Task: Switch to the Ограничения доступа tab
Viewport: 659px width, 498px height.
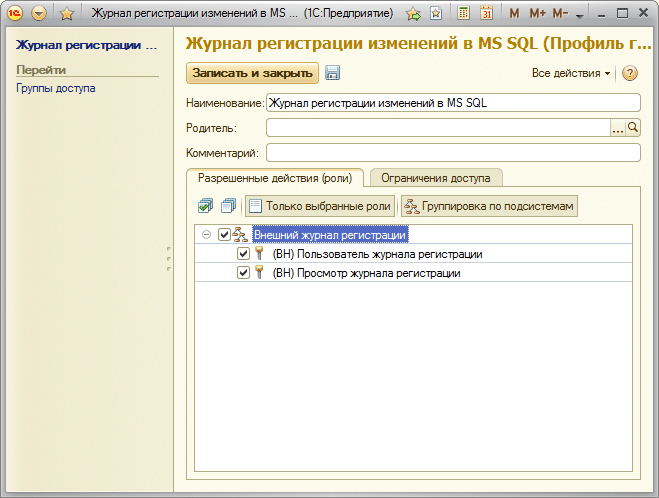Action: tap(436, 178)
